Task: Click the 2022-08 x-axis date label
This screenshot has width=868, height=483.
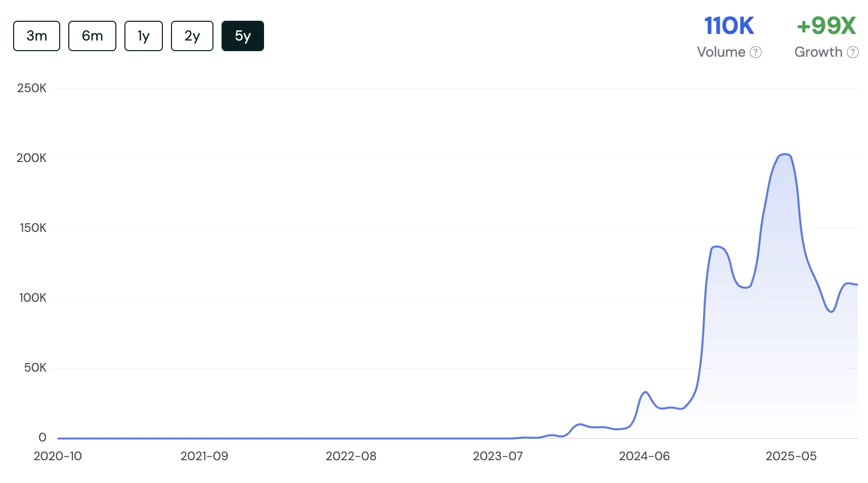Action: [351, 456]
